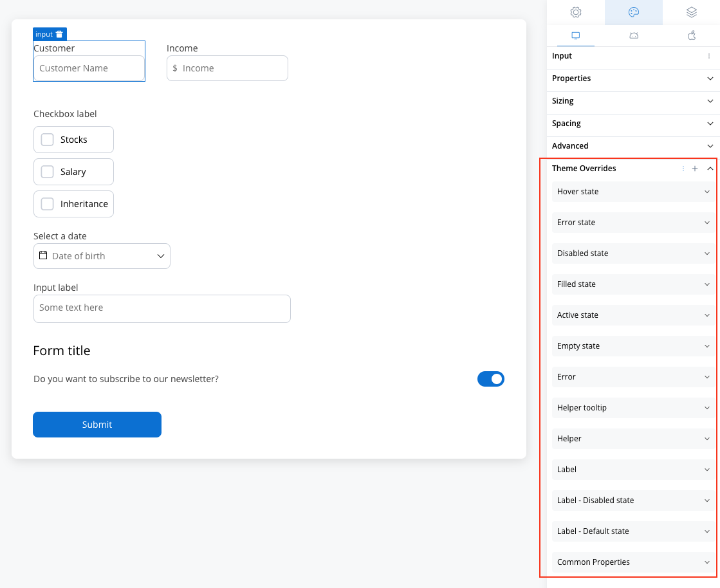Screen dimensions: 720x588
Task: Switch to desktop platform icon
Action: 576,35
